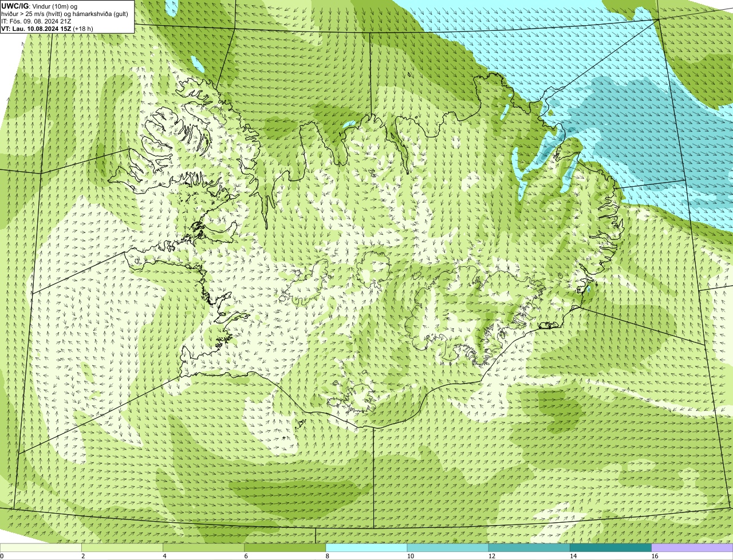The height and width of the screenshot is (560, 733).
Task: Click the 12–14 m/s teal legend swatch
Action: coord(529,548)
